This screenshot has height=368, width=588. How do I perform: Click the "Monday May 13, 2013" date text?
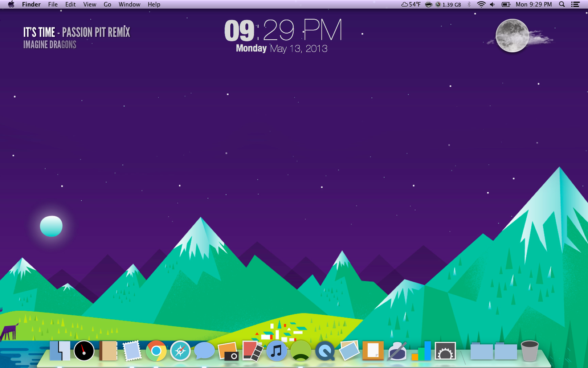pyautogui.click(x=282, y=49)
